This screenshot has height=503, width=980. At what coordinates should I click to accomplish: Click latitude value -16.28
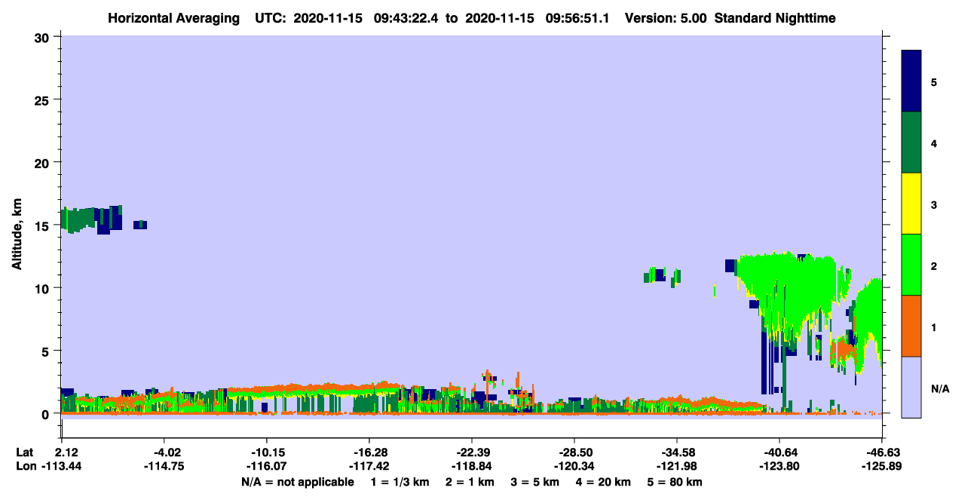[369, 452]
